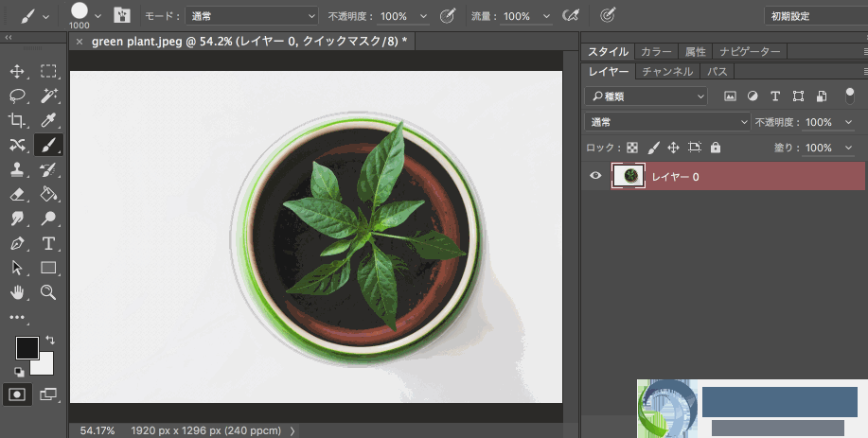This screenshot has height=438, width=868.
Task: Reset default foreground and background colors
Action: pos(19,372)
